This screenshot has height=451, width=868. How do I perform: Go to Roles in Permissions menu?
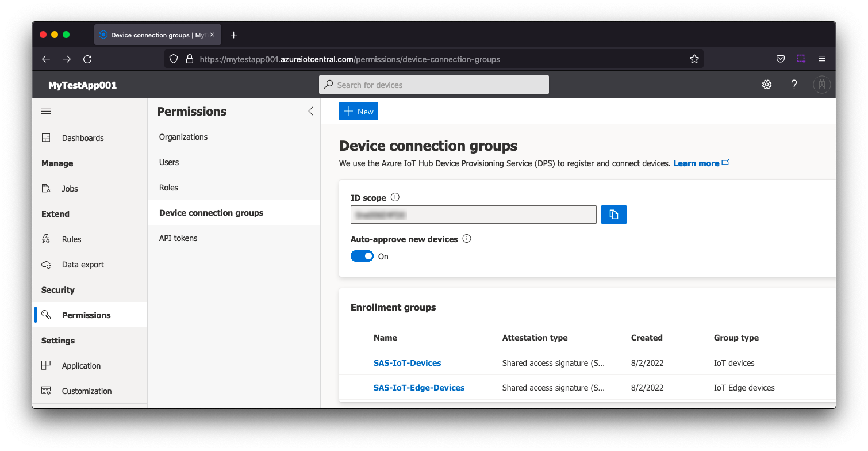(168, 188)
